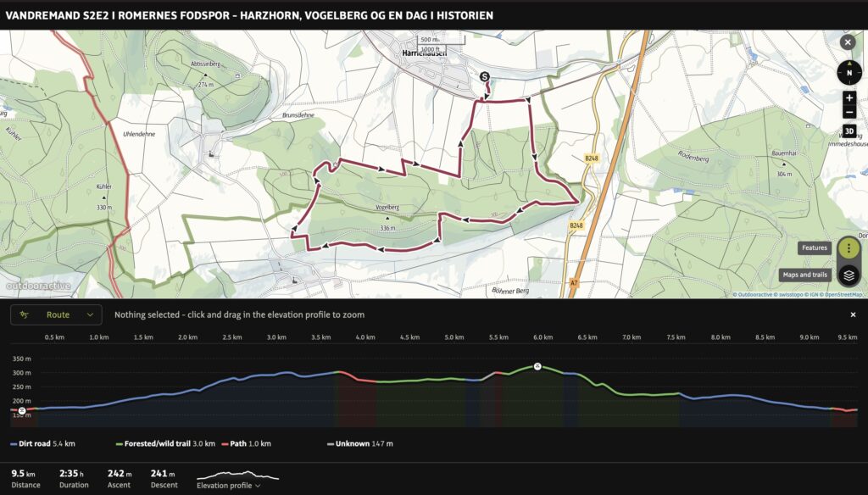
Task: Close the map view with X button
Action: (848, 42)
